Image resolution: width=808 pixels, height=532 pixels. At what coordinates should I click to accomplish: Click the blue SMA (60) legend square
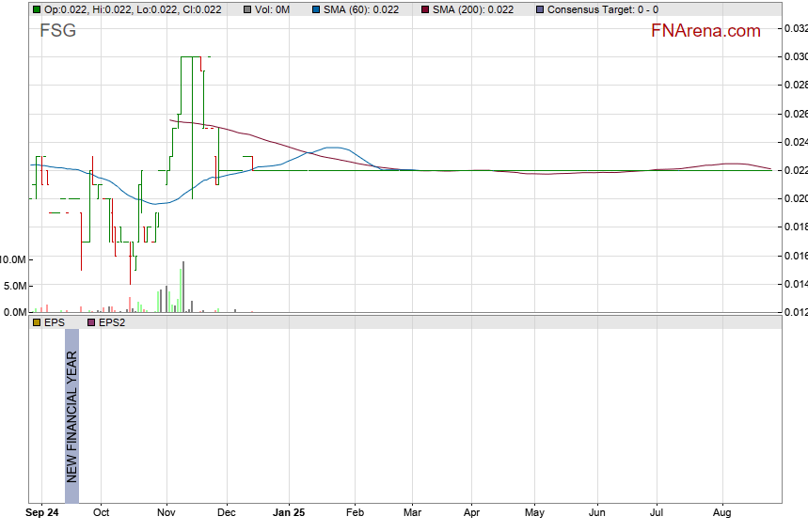click(314, 9)
